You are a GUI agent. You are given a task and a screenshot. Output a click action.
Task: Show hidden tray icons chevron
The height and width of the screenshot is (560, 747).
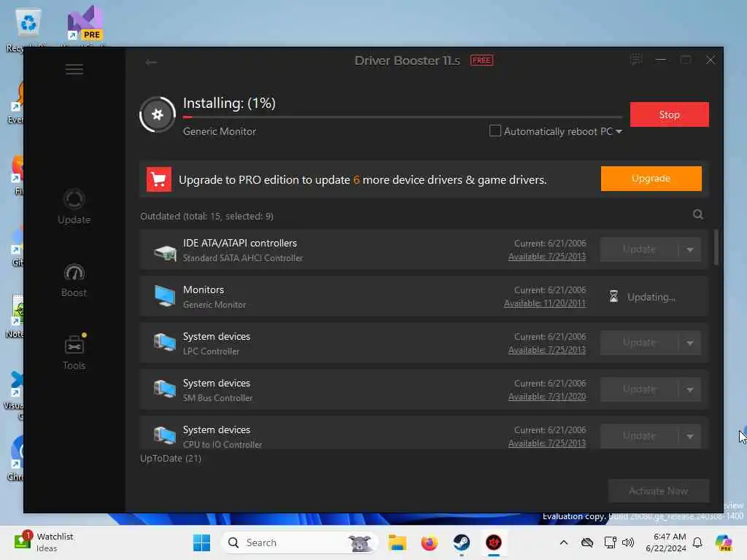(564, 542)
